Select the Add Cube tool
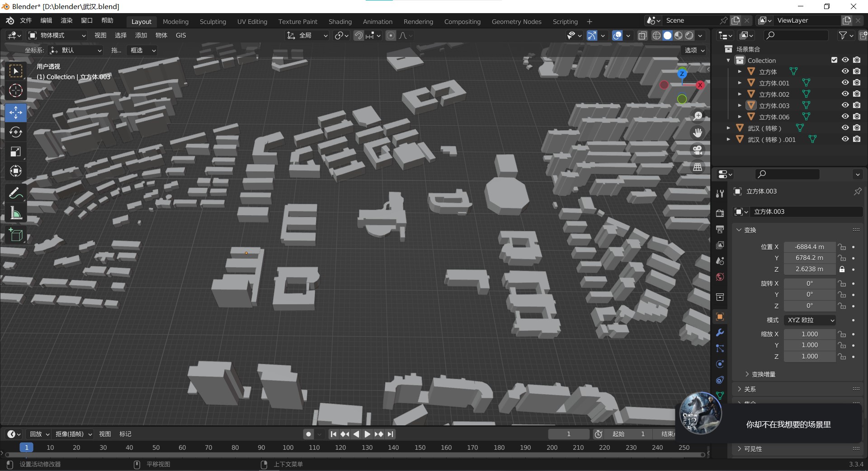The height and width of the screenshot is (471, 868). [x=15, y=235]
